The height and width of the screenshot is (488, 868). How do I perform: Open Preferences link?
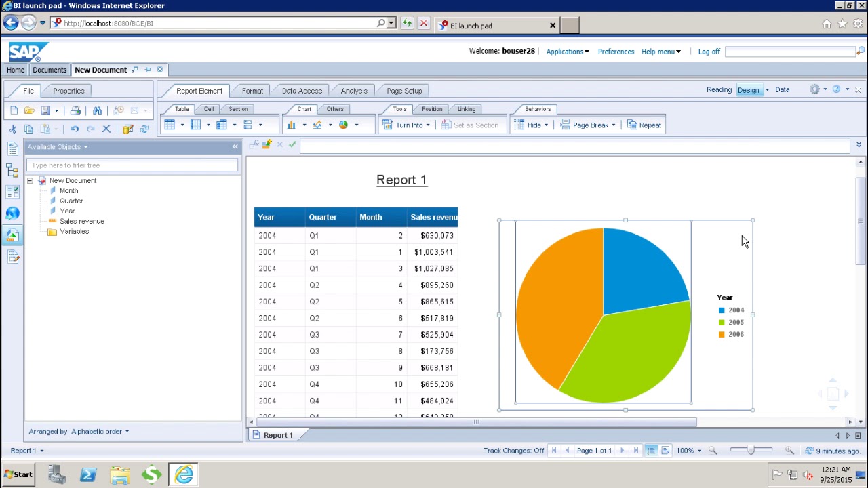[616, 52]
